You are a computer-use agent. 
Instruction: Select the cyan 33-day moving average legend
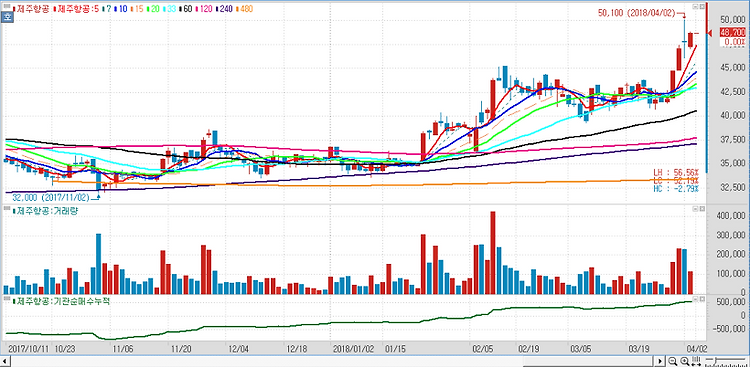point(169,9)
